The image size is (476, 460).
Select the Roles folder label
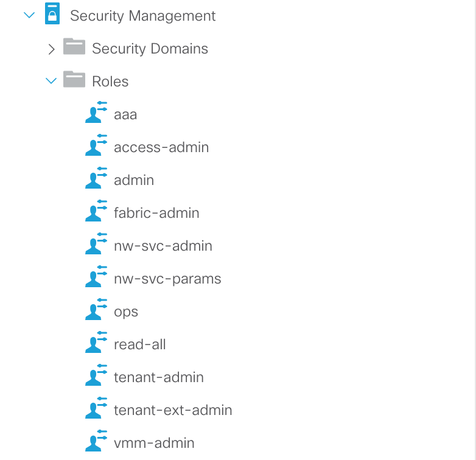point(110,82)
